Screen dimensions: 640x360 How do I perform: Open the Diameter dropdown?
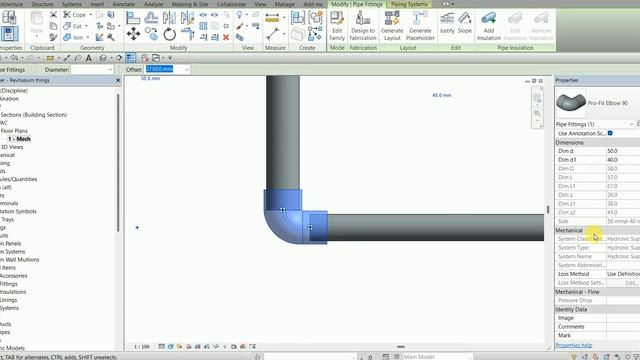[x=110, y=70]
